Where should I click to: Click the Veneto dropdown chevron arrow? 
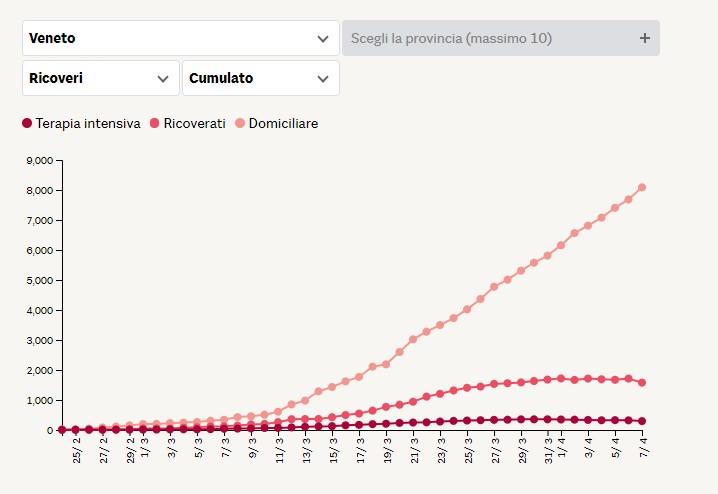[x=322, y=38]
